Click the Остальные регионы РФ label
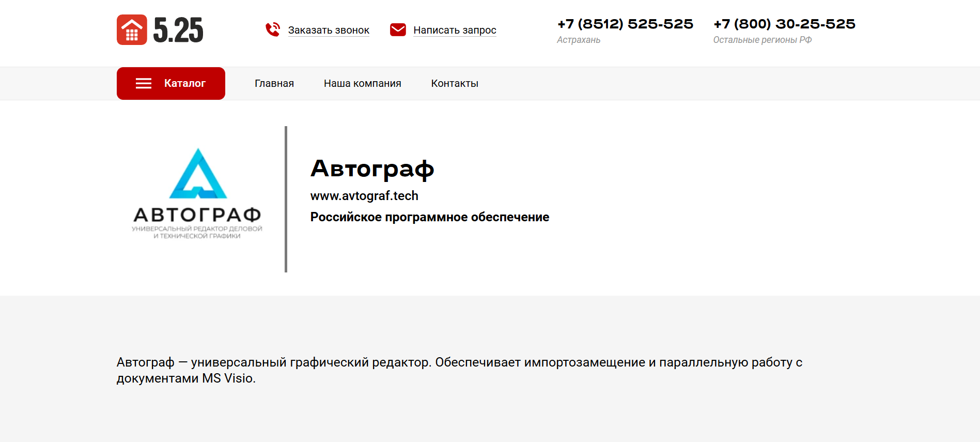The image size is (980, 442). [762, 40]
